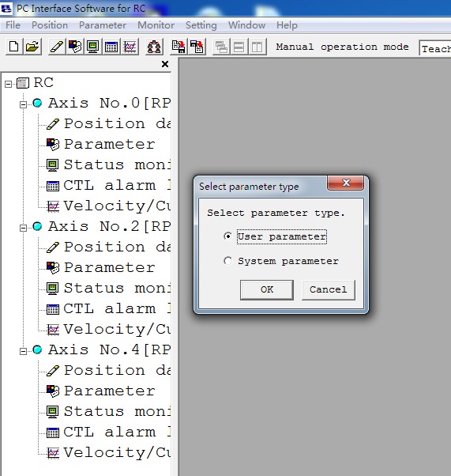
Task: Click the CTL alarm list toolbar icon
Action: 111,47
